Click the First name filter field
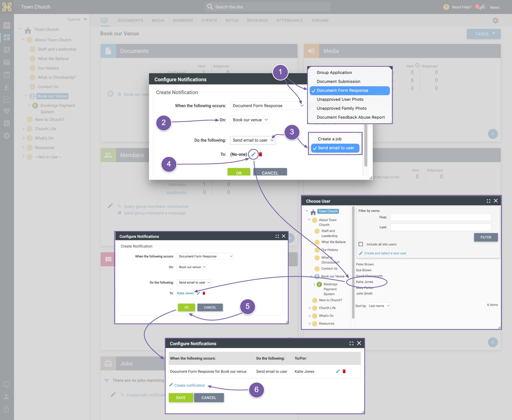Image resolution: width=512 pixels, height=420 pixels. 441,217
